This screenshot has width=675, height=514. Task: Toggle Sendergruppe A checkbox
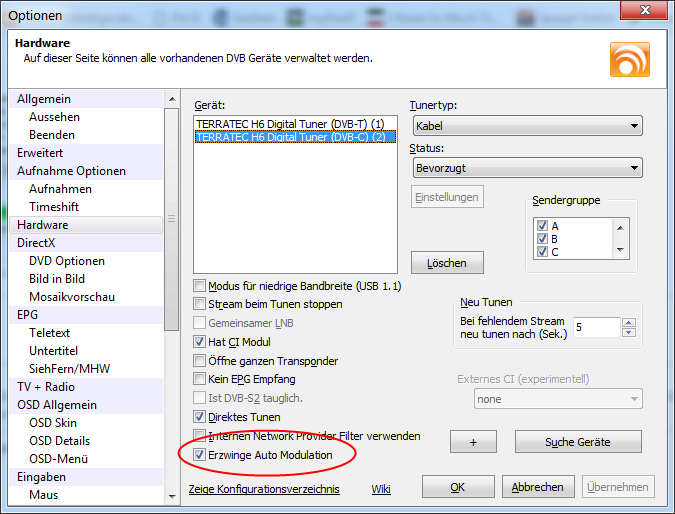(543, 226)
